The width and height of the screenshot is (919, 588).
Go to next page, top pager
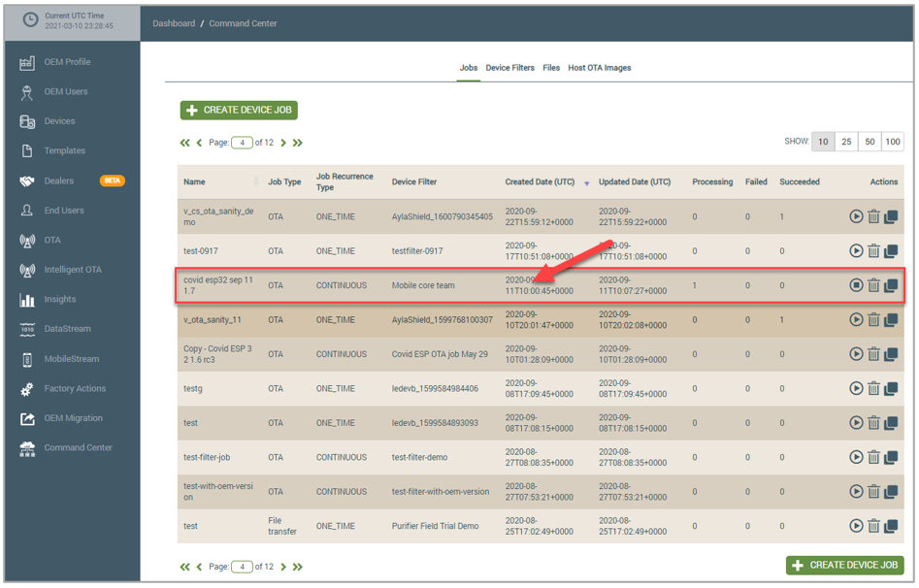(283, 143)
